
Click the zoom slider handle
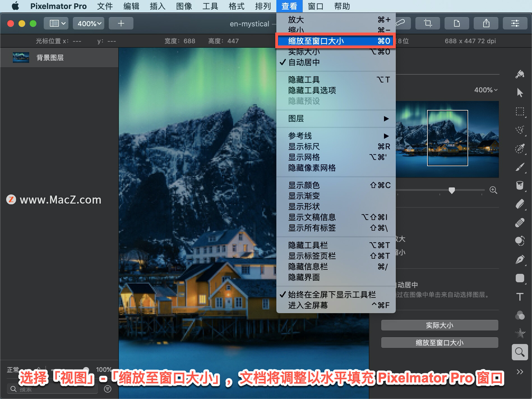(452, 191)
